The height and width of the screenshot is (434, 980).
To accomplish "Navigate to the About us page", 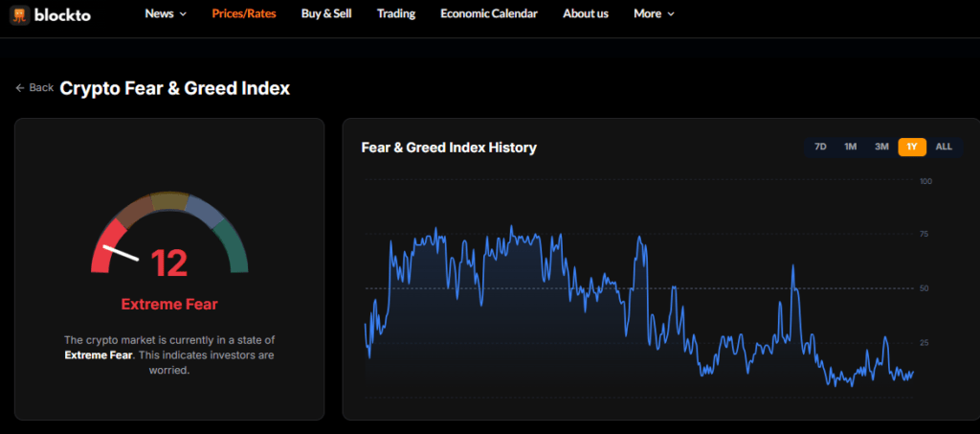I will click(586, 13).
